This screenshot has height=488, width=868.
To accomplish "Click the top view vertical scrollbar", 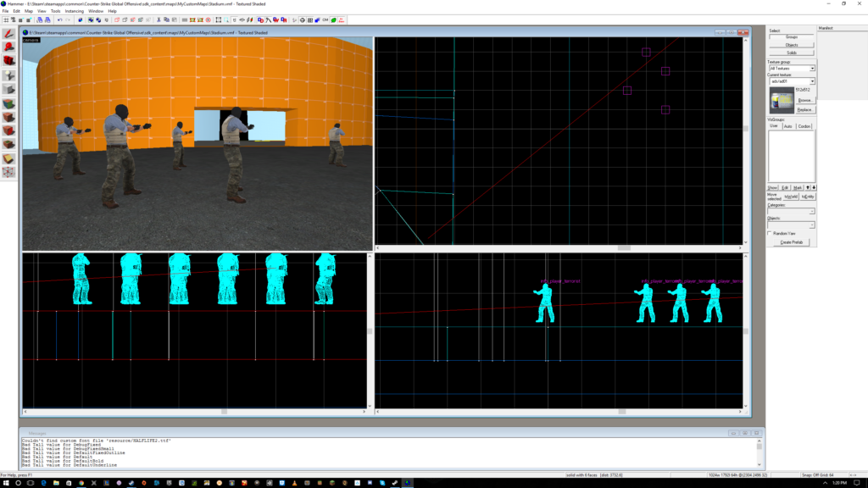I will (x=746, y=141).
